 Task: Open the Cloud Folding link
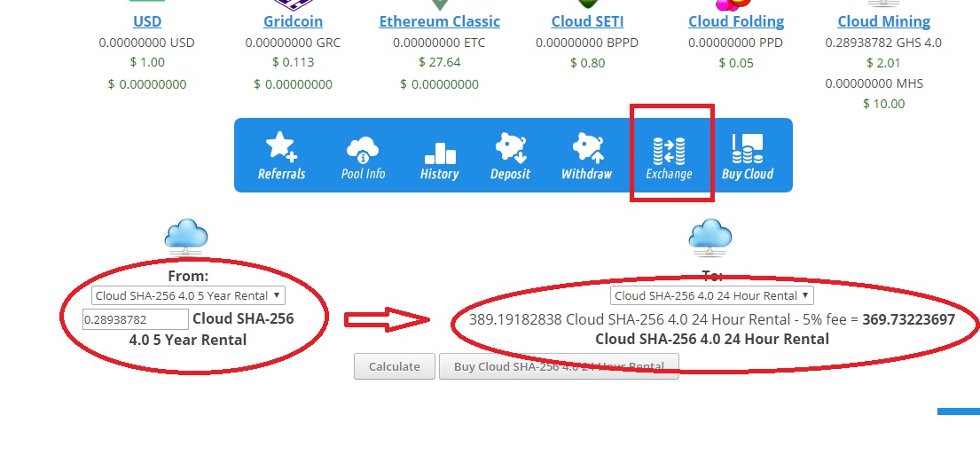(x=736, y=21)
